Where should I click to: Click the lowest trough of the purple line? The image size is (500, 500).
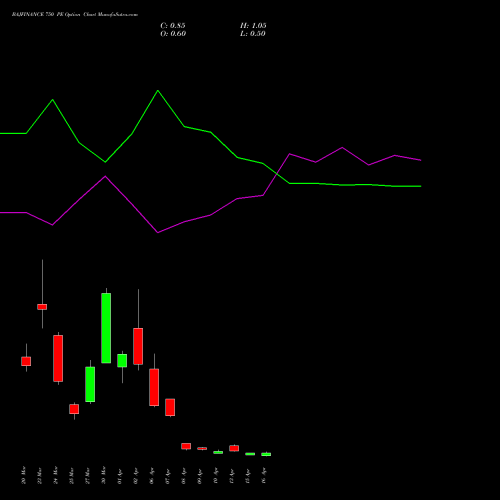(x=158, y=233)
